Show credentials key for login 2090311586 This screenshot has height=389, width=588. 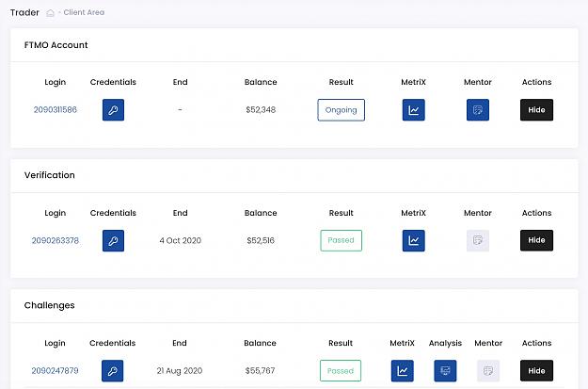coord(113,110)
